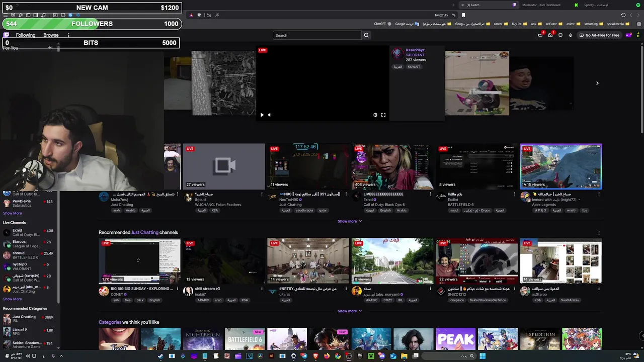
Task: Open Discord from the taskbar
Action: (381, 356)
